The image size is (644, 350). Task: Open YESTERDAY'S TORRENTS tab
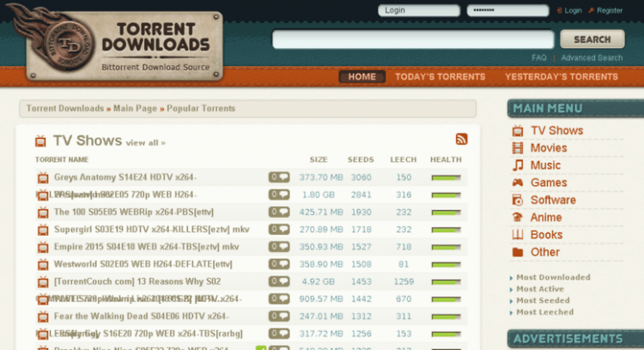[x=562, y=76]
